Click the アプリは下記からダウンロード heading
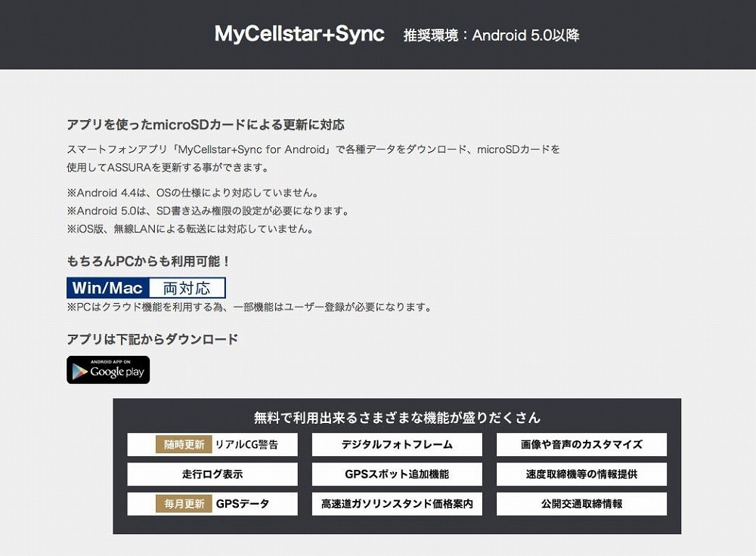The width and height of the screenshot is (756, 556). coord(153,339)
